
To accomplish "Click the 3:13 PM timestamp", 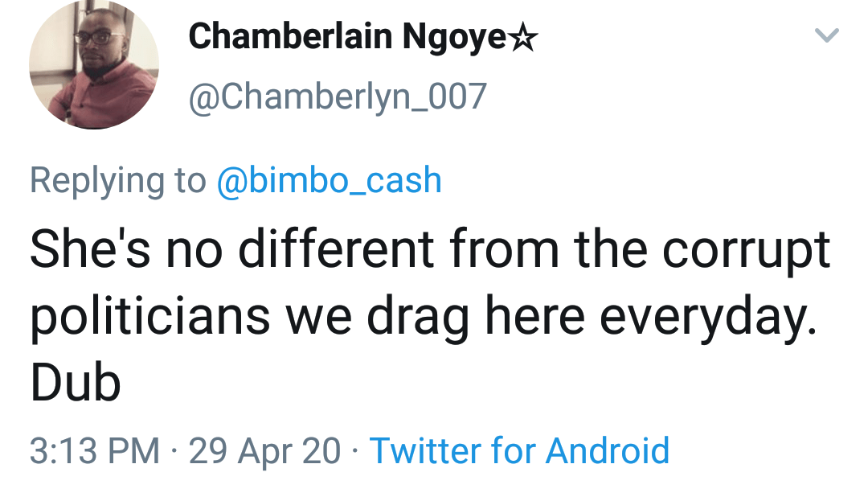I will point(95,450).
